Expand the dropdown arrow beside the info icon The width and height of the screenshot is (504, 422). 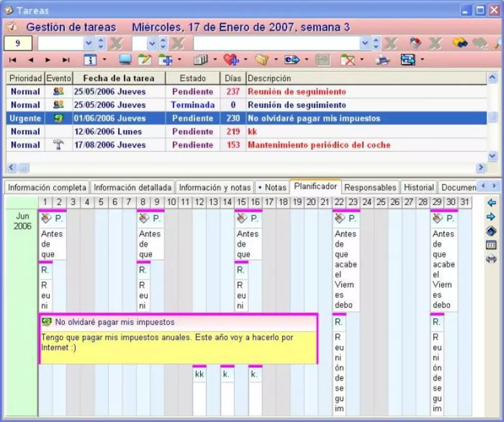pyautogui.click(x=105, y=60)
